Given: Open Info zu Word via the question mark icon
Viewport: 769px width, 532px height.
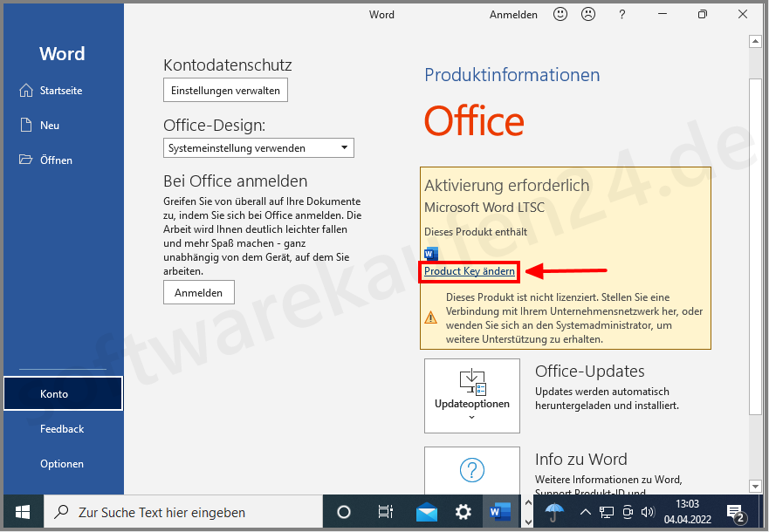Looking at the screenshot, I should coord(471,470).
